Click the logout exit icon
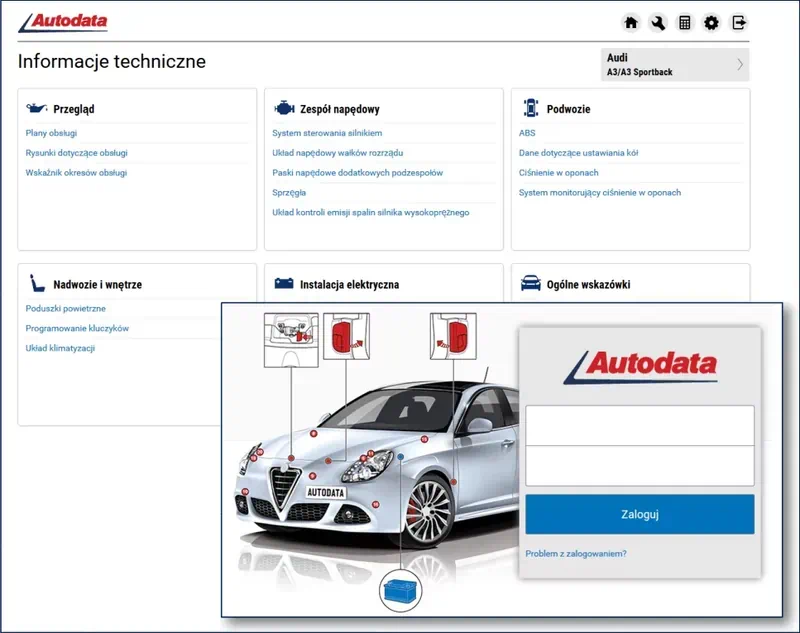The image size is (800, 633). [x=739, y=23]
